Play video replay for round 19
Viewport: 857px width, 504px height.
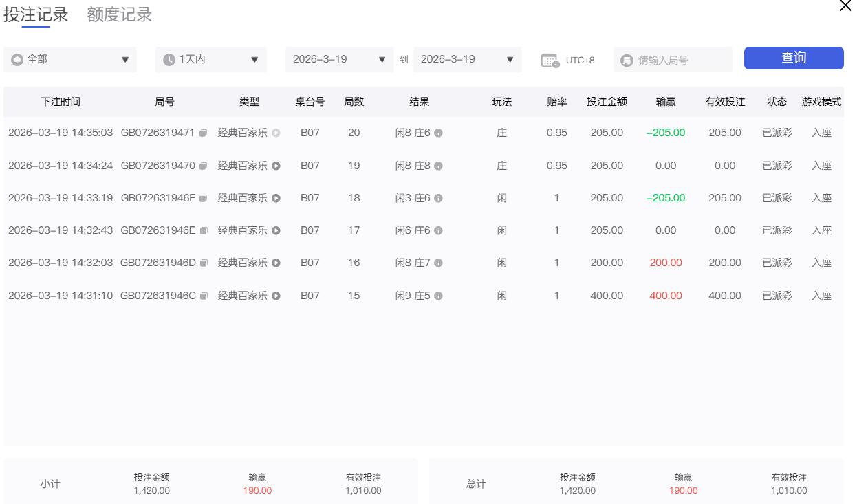(x=276, y=166)
